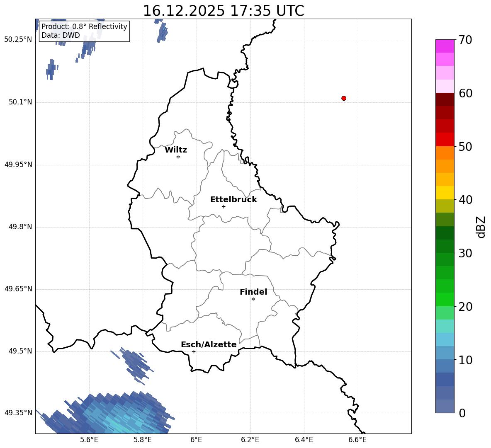
Task: Click the 5.8°E longitude label
Action: click(143, 440)
